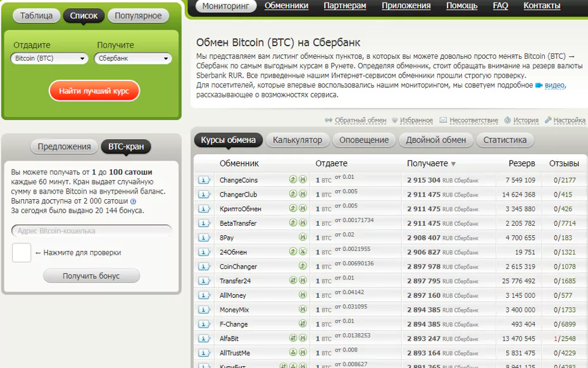Open Приложения menu item
The image size is (588, 368).
click(x=406, y=6)
